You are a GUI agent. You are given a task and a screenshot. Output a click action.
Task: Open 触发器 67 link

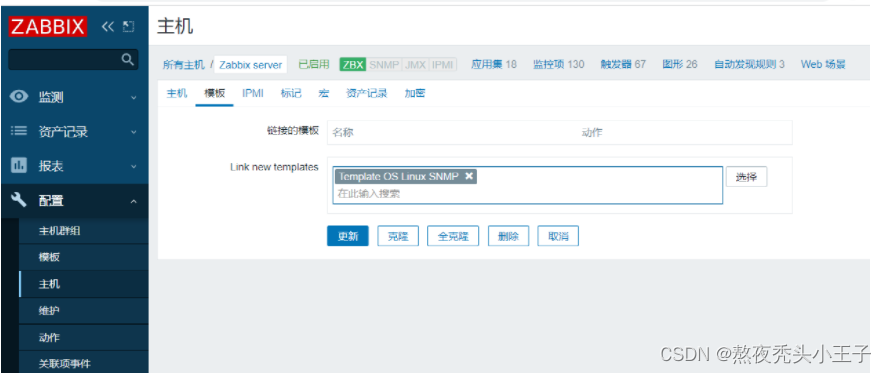pyautogui.click(x=623, y=64)
